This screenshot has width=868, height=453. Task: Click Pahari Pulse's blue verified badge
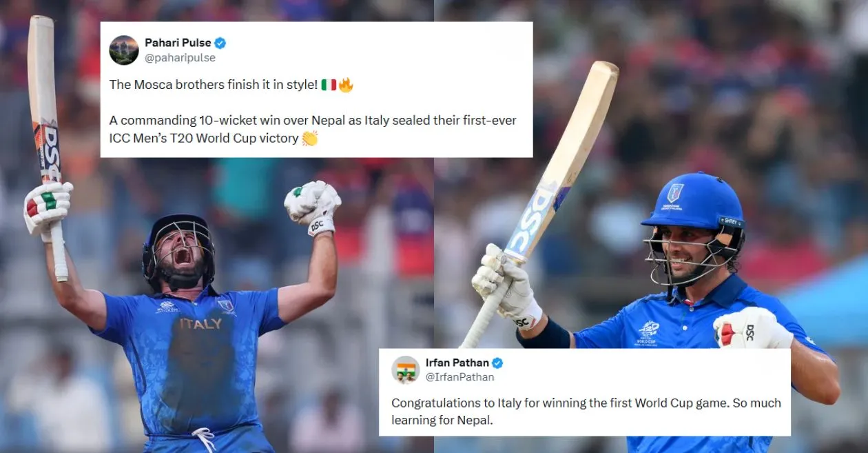point(220,43)
